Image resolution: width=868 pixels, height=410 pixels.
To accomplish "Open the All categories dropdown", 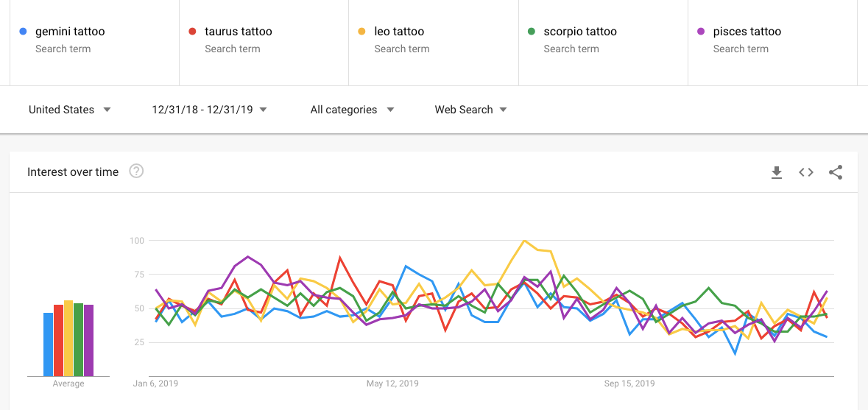I will [352, 110].
